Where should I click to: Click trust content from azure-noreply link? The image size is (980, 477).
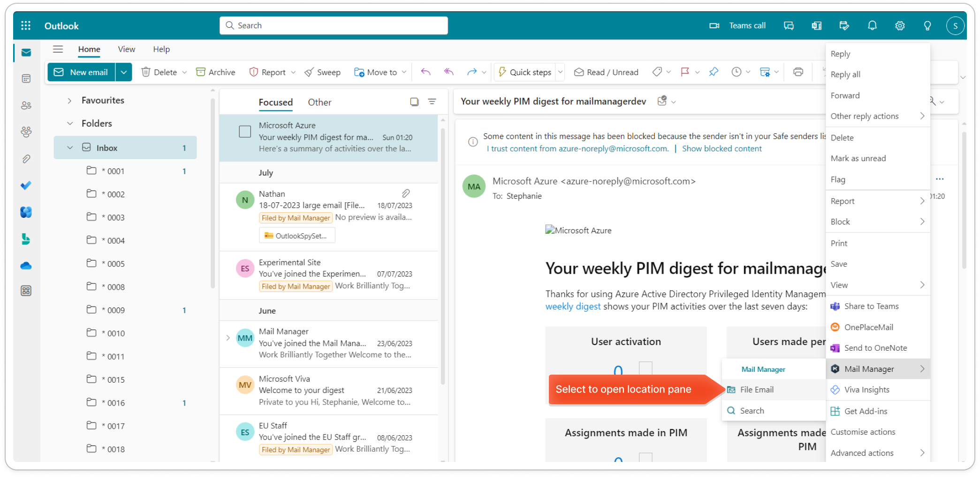click(577, 148)
